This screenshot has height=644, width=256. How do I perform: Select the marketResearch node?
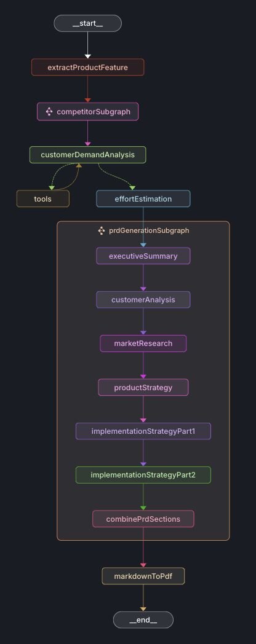point(143,344)
